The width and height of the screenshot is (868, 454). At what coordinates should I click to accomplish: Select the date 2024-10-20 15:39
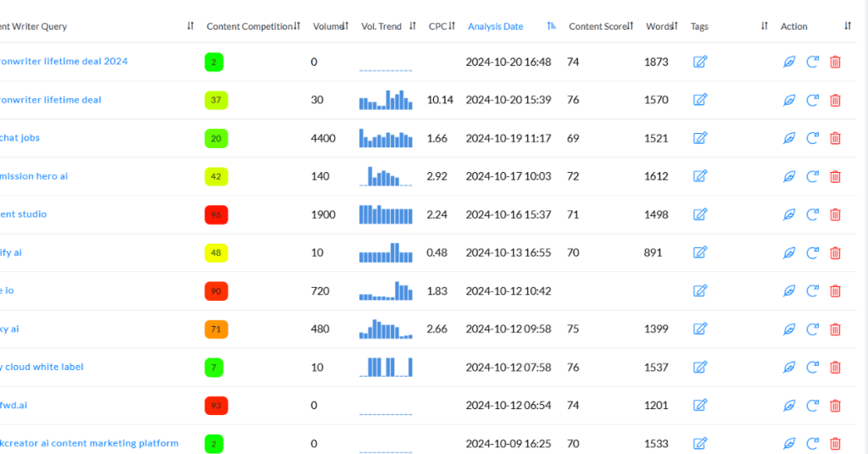coord(509,100)
